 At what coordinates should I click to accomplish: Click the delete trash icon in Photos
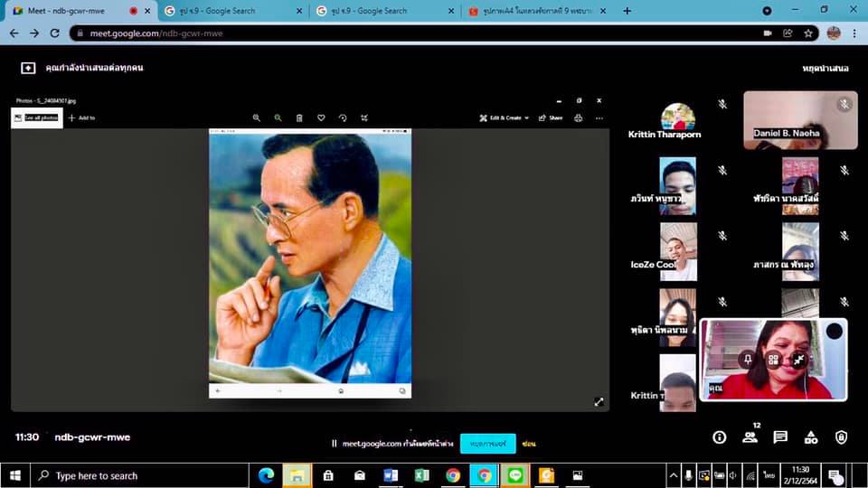299,117
